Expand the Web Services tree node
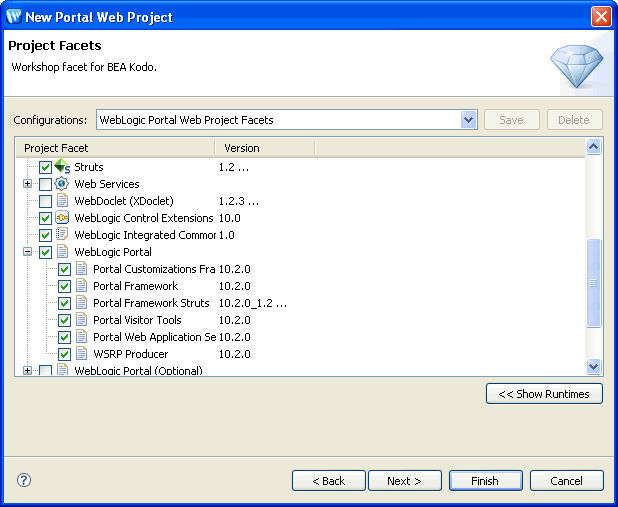Viewport: 618px width, 507px height. [27, 184]
